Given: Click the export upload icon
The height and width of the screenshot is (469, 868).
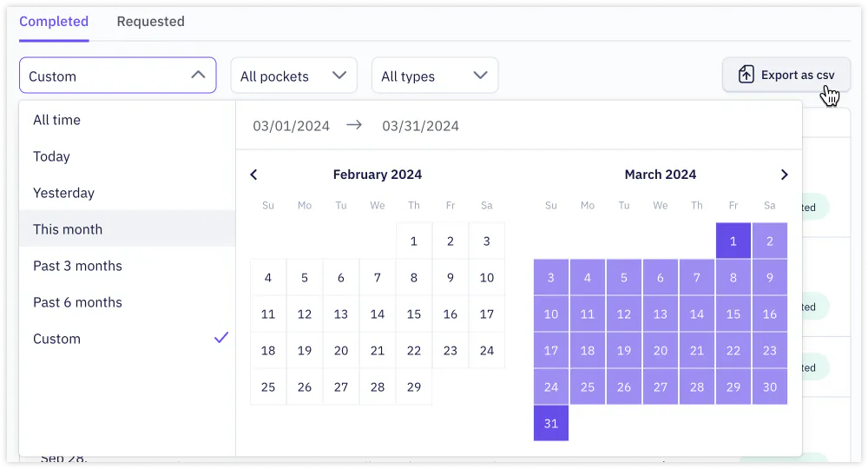Looking at the screenshot, I should 746,75.
